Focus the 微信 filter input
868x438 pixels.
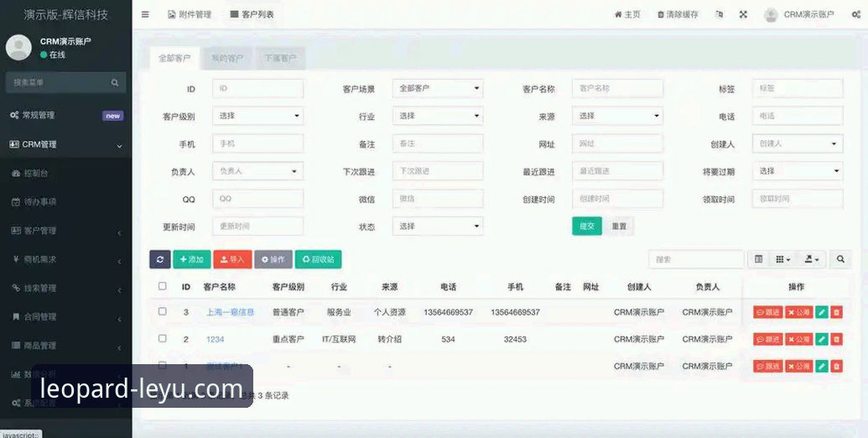click(437, 199)
